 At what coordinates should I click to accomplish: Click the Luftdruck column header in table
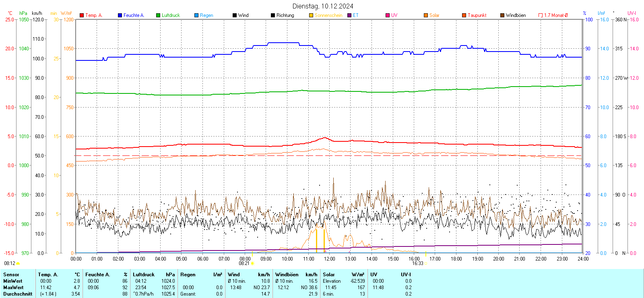click(144, 275)
